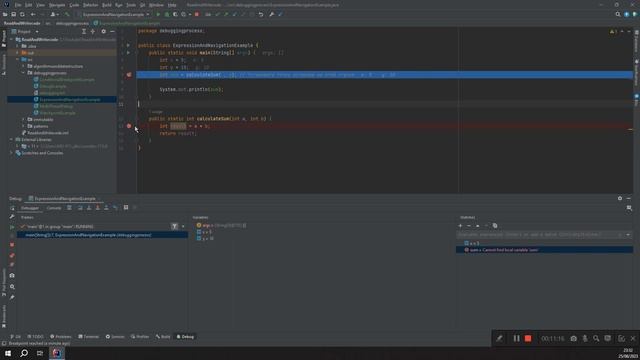Pause the screen recording
Viewport: 640px width, 360px height.
[x=516, y=338]
